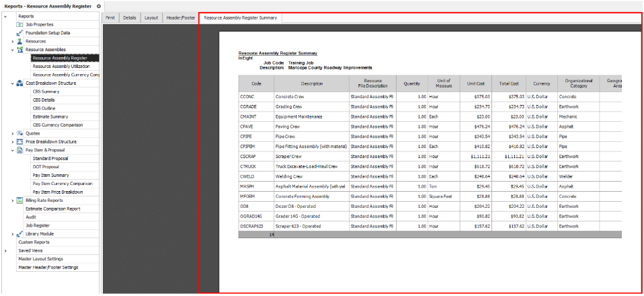Collapse the Pay Item & Proposal node
The width and height of the screenshot is (644, 296).
pyautogui.click(x=12, y=150)
